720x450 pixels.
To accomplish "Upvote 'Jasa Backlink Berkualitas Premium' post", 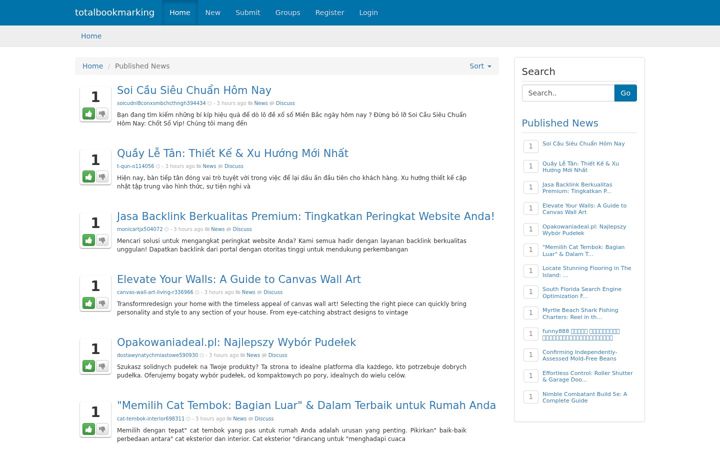I will click(x=89, y=240).
